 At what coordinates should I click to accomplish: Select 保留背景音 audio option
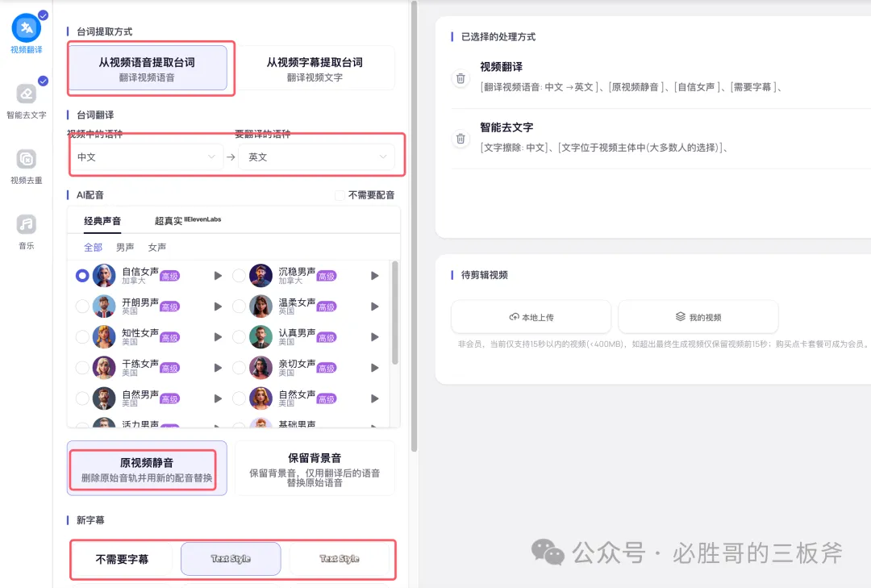click(x=315, y=469)
